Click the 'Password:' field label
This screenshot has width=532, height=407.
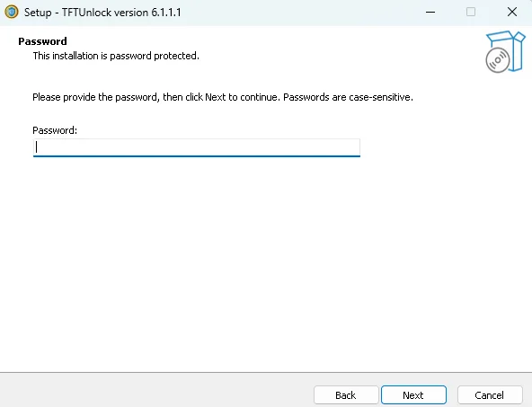pos(55,130)
